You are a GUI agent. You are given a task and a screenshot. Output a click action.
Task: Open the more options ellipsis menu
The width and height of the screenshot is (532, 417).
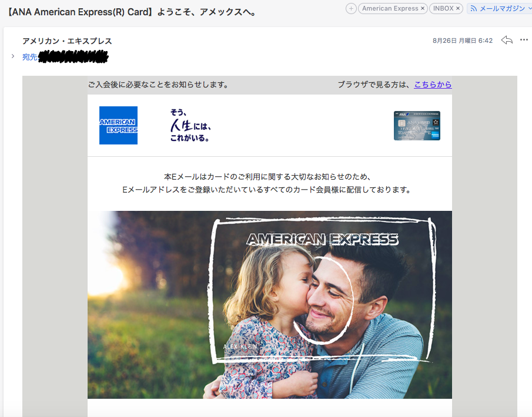coord(524,40)
